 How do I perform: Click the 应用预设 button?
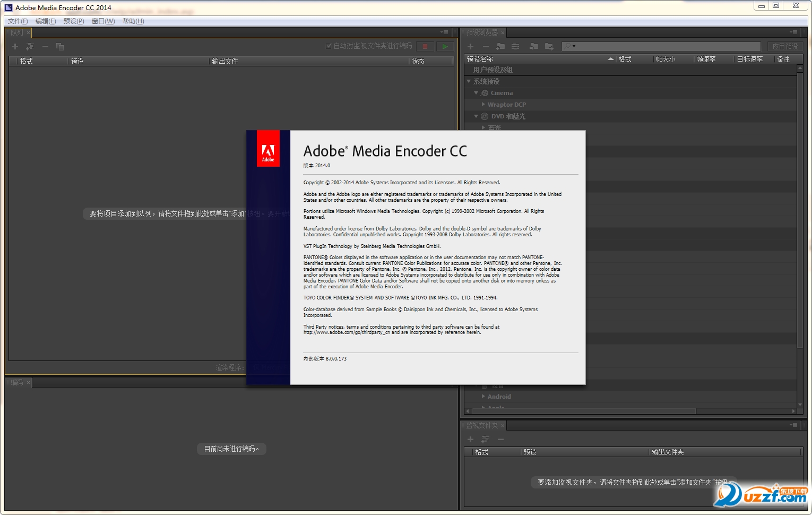[x=785, y=47]
